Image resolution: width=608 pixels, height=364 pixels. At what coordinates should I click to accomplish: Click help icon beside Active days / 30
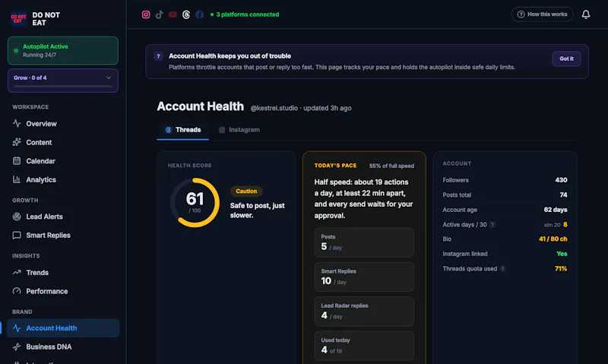coord(492,225)
